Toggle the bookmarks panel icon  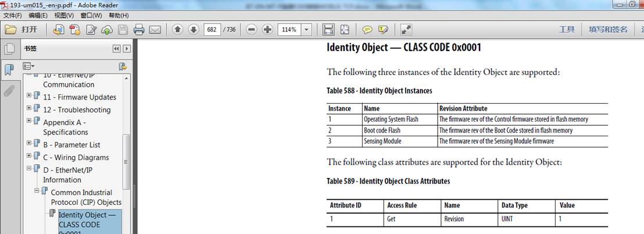9,69
